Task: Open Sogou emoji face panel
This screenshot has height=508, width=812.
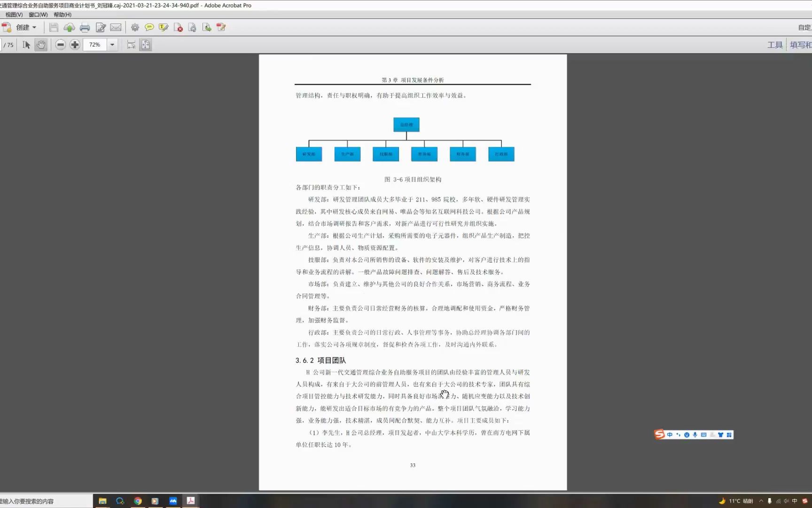Action: coord(687,435)
